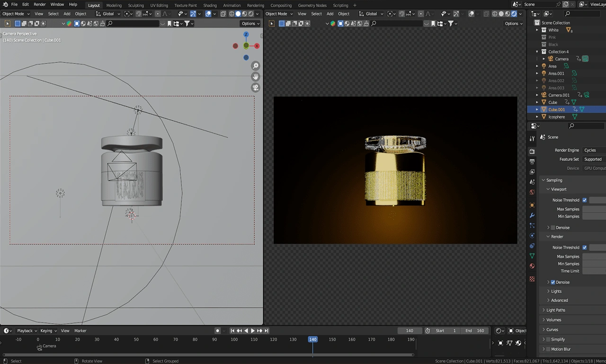Click the pan hand gizmo icon
This screenshot has width=606, height=364.
[255, 77]
